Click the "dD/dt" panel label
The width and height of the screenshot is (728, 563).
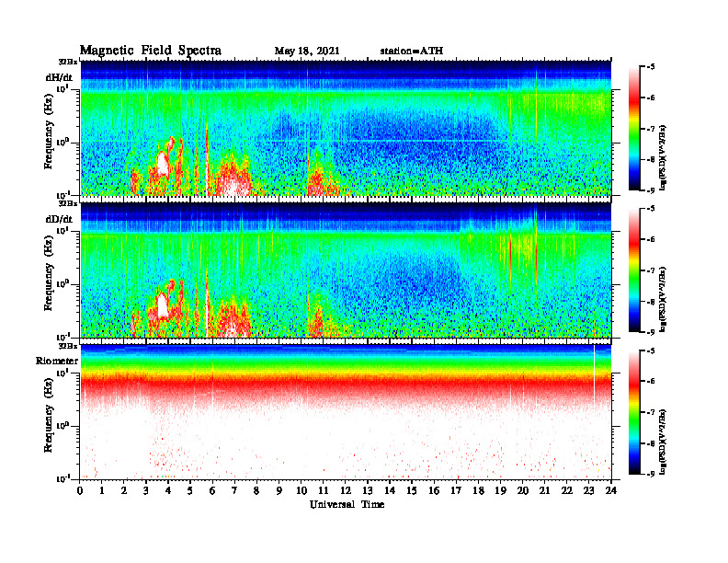59,219
